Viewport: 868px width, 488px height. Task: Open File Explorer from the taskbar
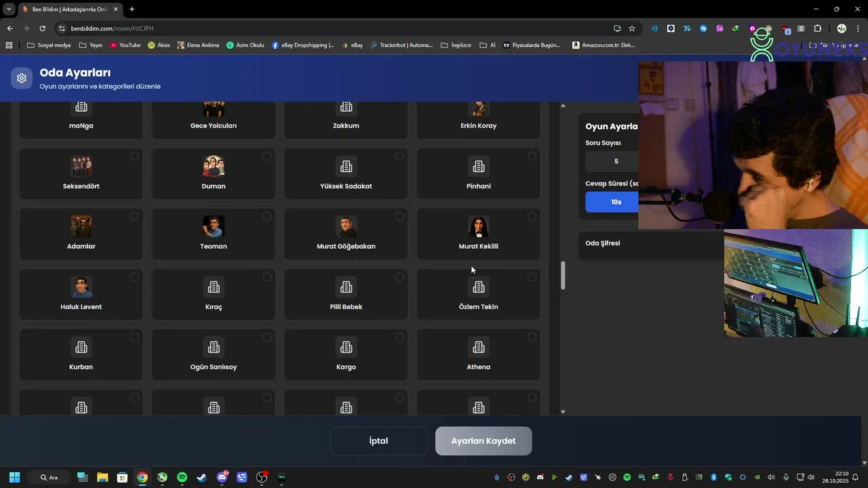pyautogui.click(x=102, y=477)
